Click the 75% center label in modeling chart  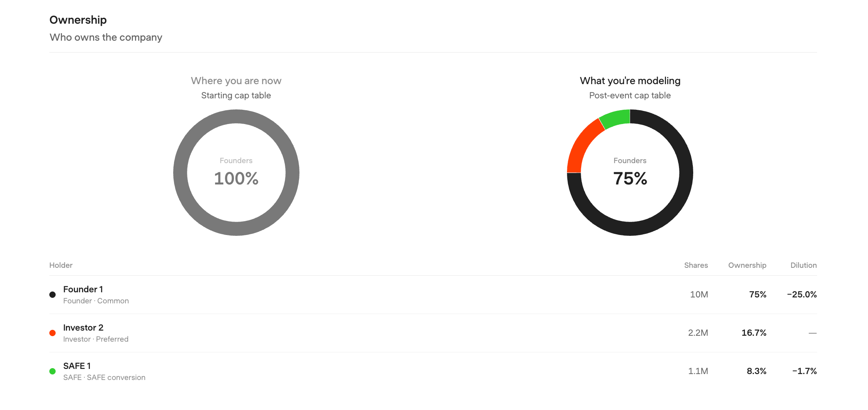[630, 179]
